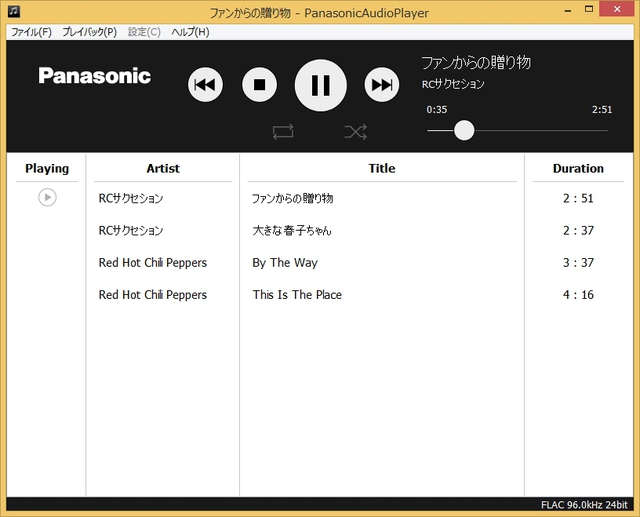The image size is (640, 517).
Task: Toggle shuffle mode icon
Action: 356,132
